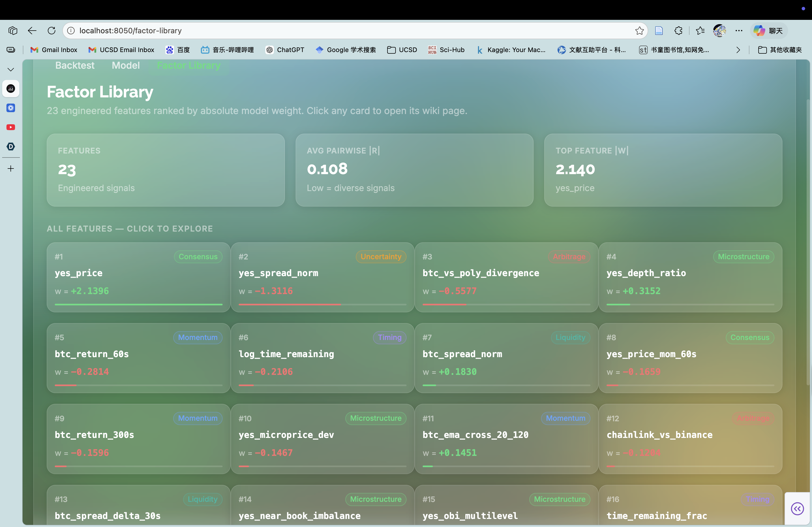
Task: Switch to the Model tab
Action: click(x=126, y=65)
